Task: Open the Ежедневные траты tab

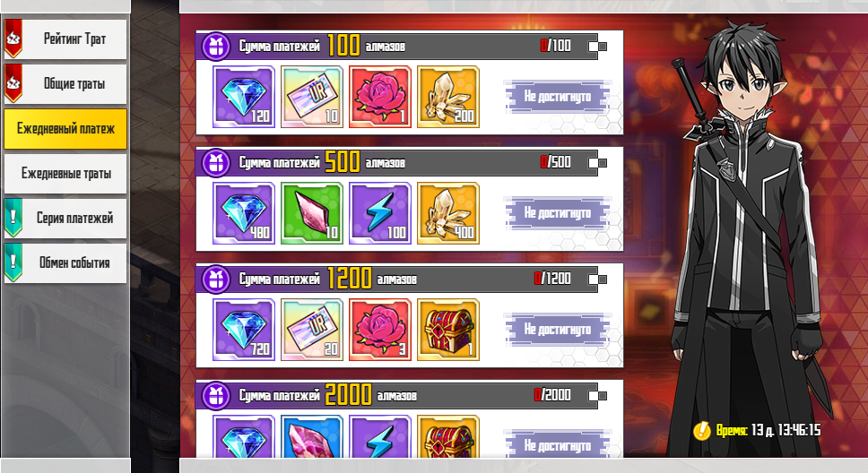Action: [x=65, y=174]
